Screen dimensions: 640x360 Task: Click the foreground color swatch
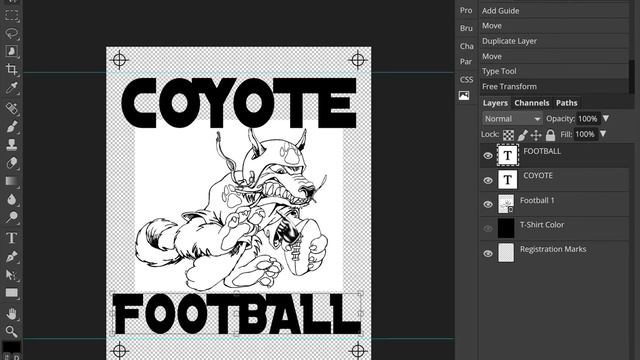11,347
